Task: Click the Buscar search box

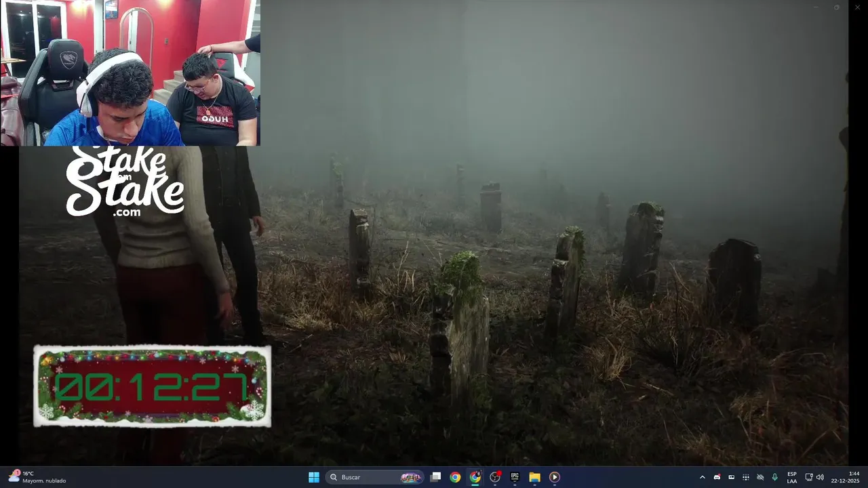Action: coord(375,477)
